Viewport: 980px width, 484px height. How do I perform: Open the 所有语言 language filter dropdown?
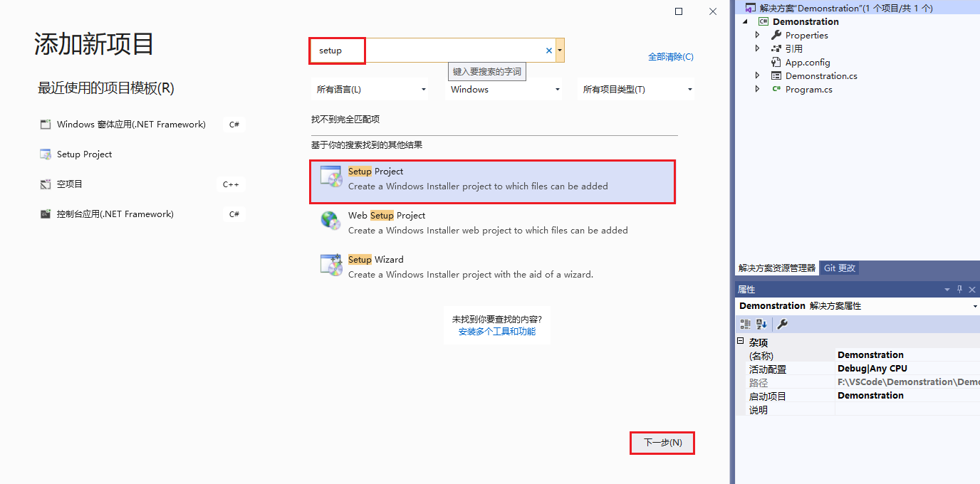pos(371,90)
